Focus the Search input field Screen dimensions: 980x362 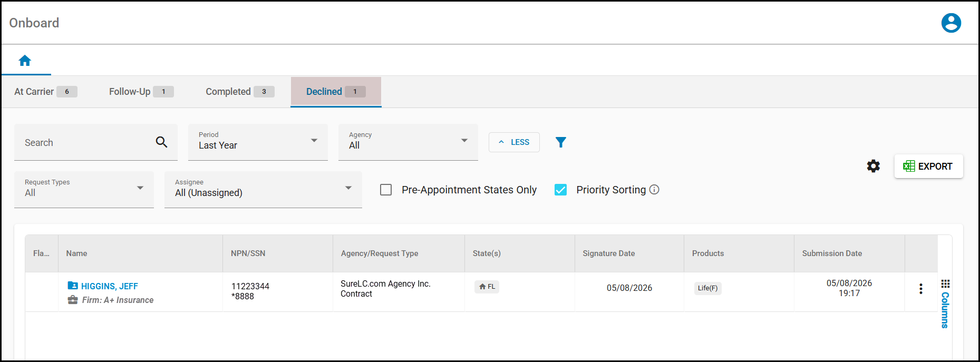84,142
